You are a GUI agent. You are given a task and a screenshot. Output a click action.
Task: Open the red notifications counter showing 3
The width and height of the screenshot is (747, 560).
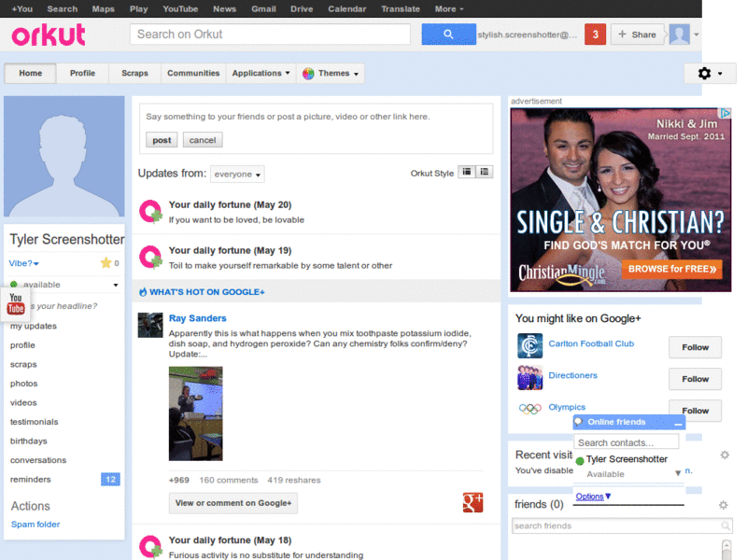tap(595, 35)
